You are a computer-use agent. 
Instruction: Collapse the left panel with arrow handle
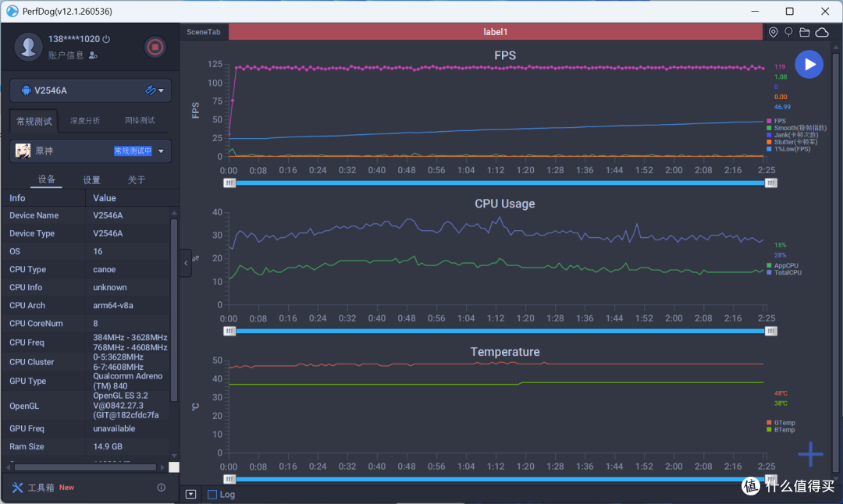click(x=186, y=263)
